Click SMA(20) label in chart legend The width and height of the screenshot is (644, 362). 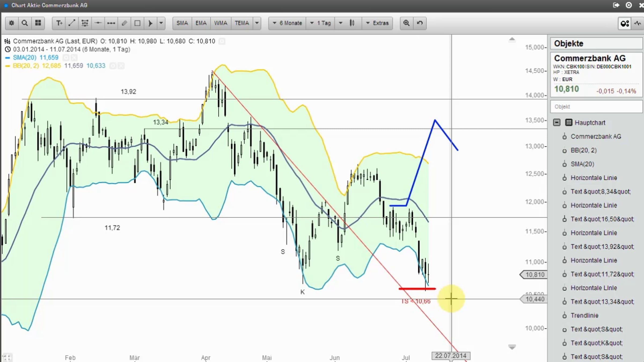[25, 58]
